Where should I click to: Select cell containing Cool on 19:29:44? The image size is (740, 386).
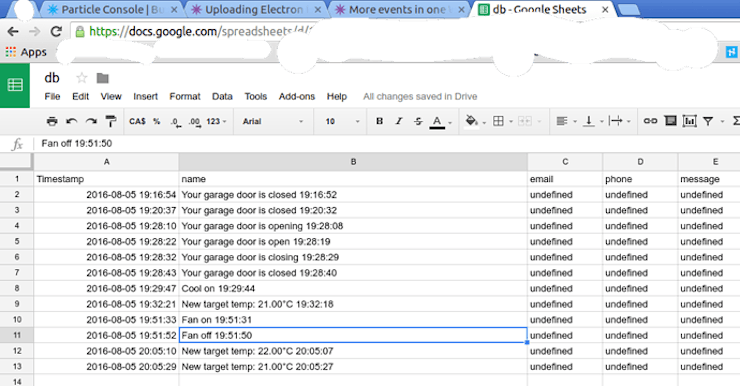353,288
